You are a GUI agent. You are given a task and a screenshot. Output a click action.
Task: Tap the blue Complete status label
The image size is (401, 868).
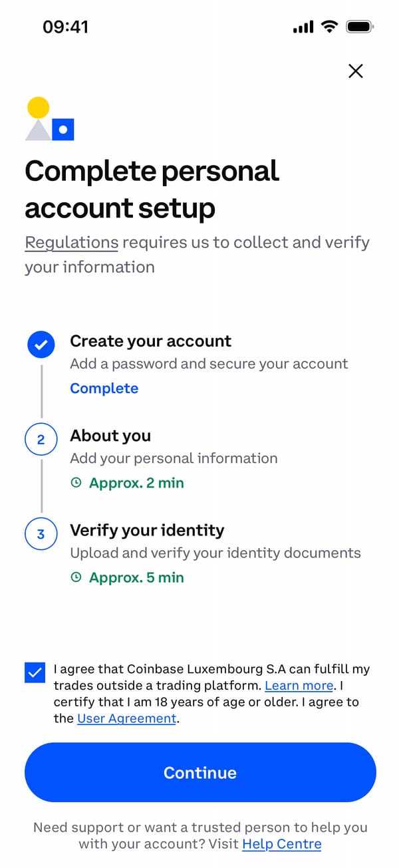(x=104, y=388)
